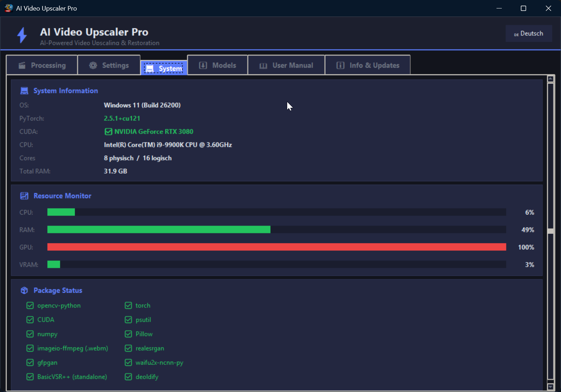This screenshot has width=561, height=392.
Task: Click the Models tab download icon
Action: coord(203,66)
